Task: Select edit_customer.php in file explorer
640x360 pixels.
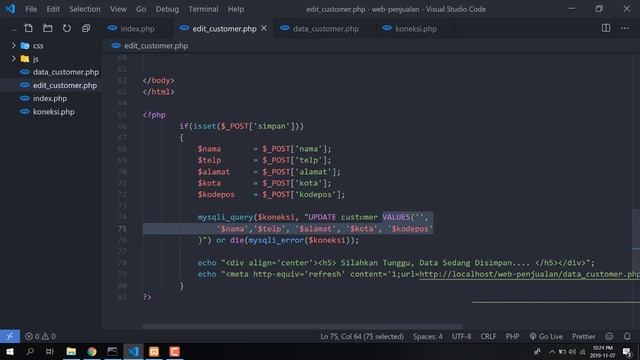Action: click(65, 85)
